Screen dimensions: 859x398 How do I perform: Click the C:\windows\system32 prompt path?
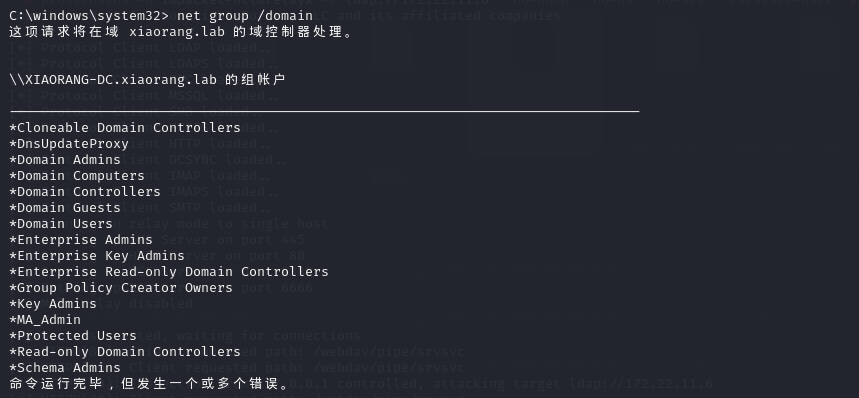pos(89,16)
